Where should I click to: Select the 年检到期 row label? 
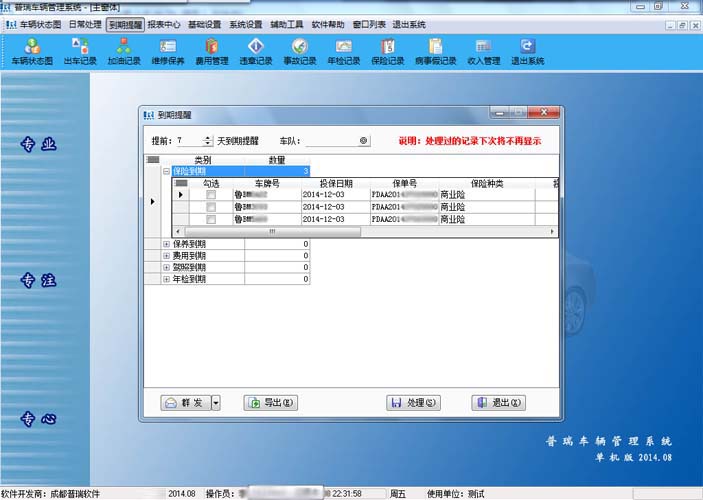[x=189, y=279]
